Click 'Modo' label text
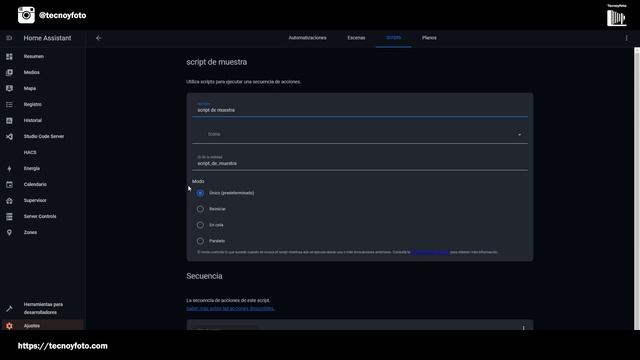640x360 pixels. pyautogui.click(x=198, y=181)
